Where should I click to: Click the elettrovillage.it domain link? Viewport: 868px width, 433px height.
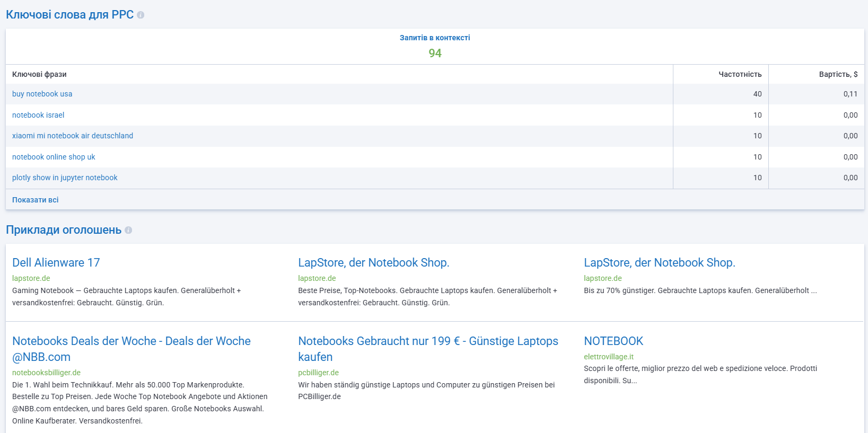tap(609, 357)
